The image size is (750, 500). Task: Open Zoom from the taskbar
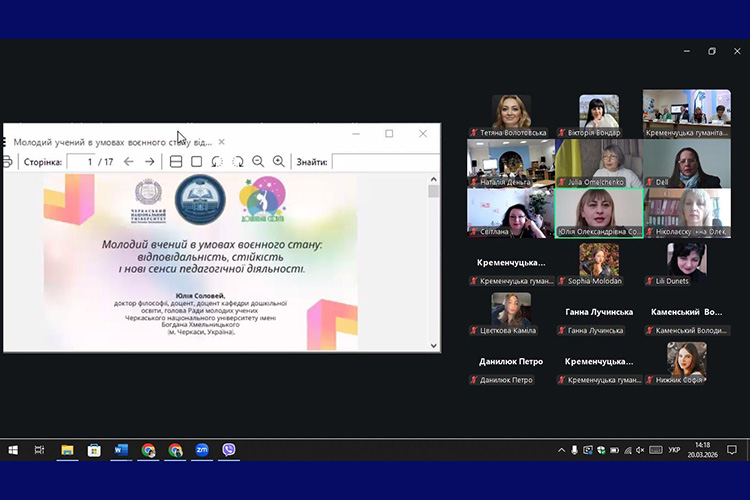202,451
